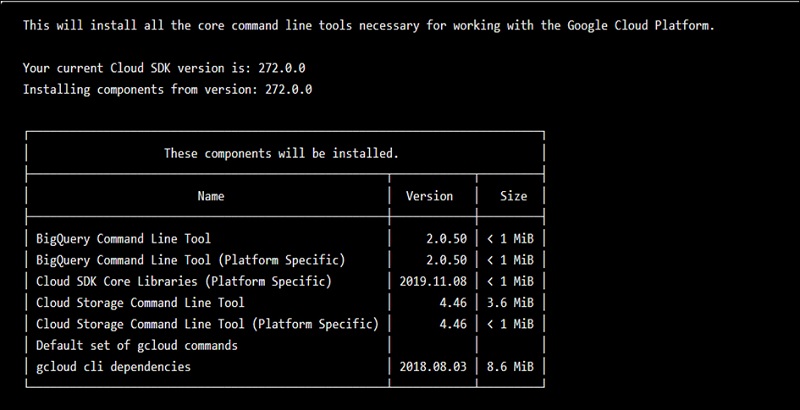This screenshot has height=410, width=800.
Task: Click the first 'BigQuery Command Line Tool' row name
Action: [123, 239]
